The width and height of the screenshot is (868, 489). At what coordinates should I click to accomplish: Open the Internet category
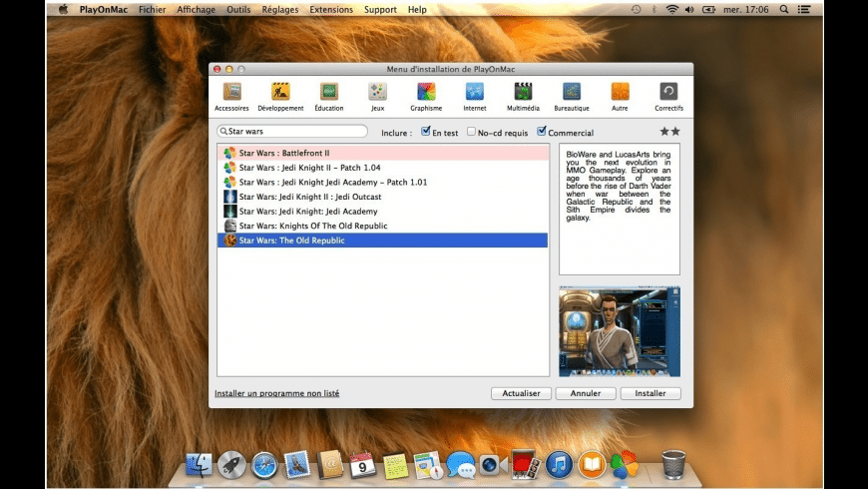pyautogui.click(x=475, y=97)
